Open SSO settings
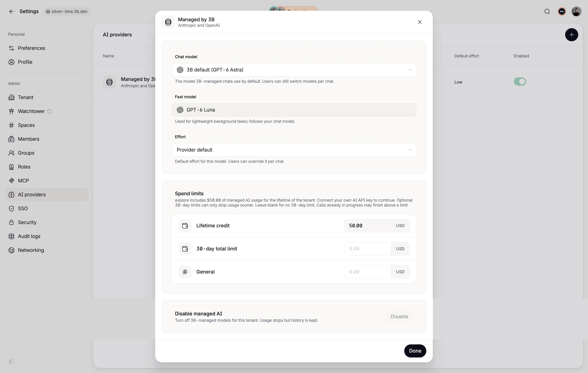 click(46, 209)
